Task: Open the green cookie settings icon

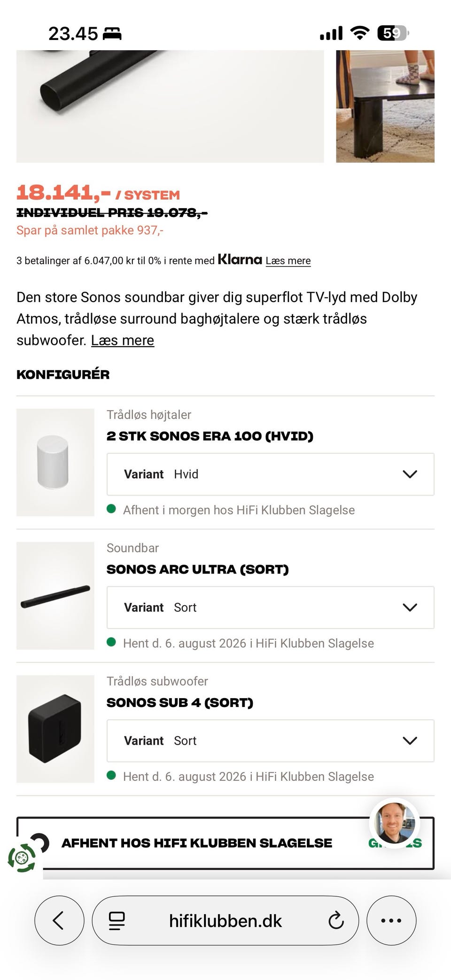Action: click(22, 858)
